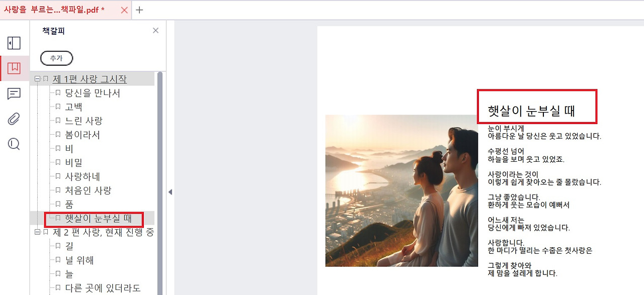Open the comments panel icon
Viewport: 644px width, 295px height.
click(x=14, y=93)
